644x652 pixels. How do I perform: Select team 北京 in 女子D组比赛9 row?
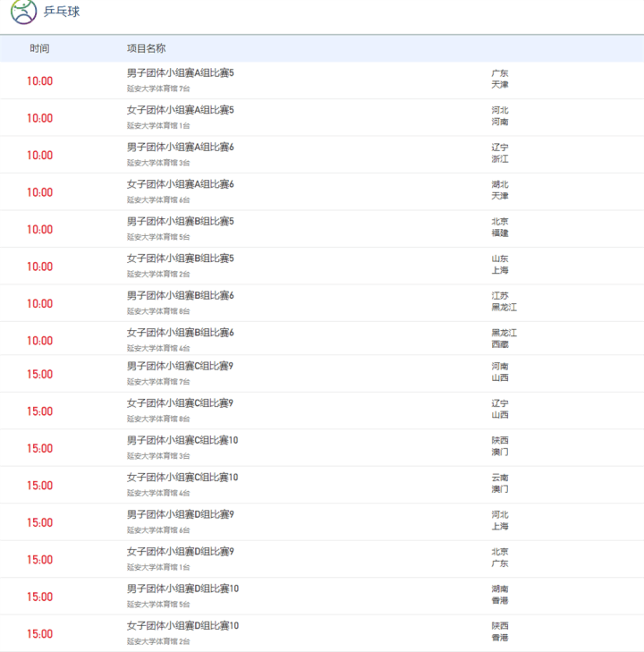(x=500, y=552)
